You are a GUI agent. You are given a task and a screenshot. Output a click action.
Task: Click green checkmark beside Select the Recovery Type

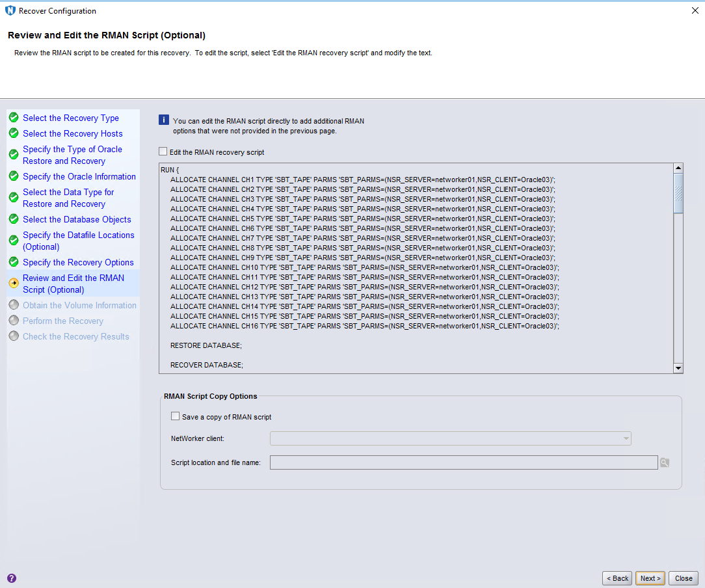click(x=14, y=118)
